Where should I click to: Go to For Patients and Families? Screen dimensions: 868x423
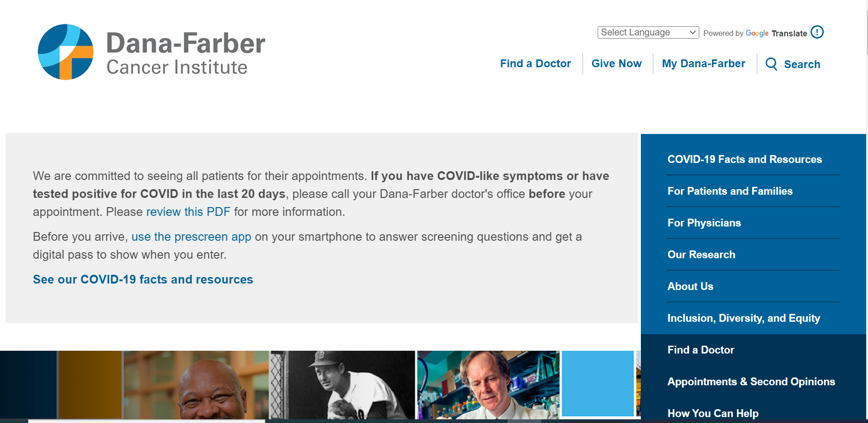pos(730,191)
